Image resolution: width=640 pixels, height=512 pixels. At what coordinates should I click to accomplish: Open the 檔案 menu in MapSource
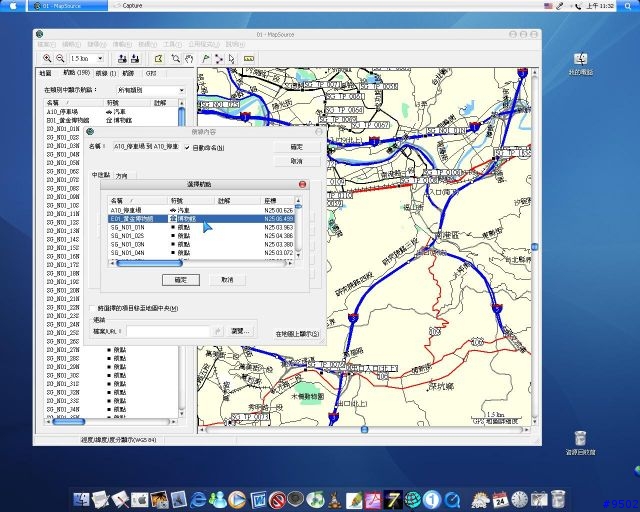point(46,44)
